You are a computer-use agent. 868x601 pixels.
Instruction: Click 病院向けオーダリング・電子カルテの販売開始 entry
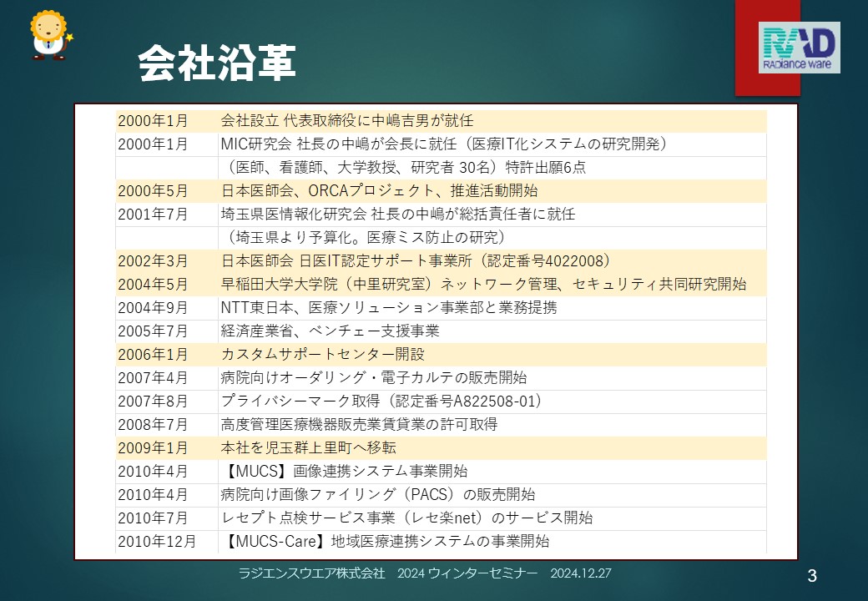(374, 378)
